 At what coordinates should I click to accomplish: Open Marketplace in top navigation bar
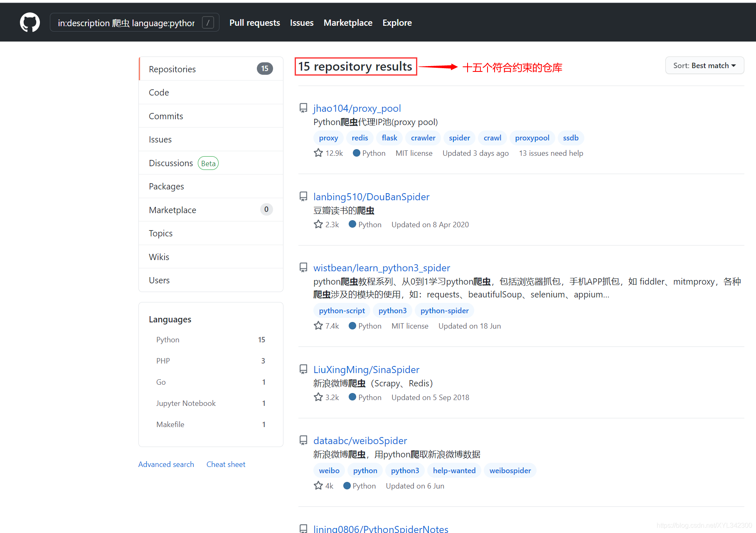(348, 23)
